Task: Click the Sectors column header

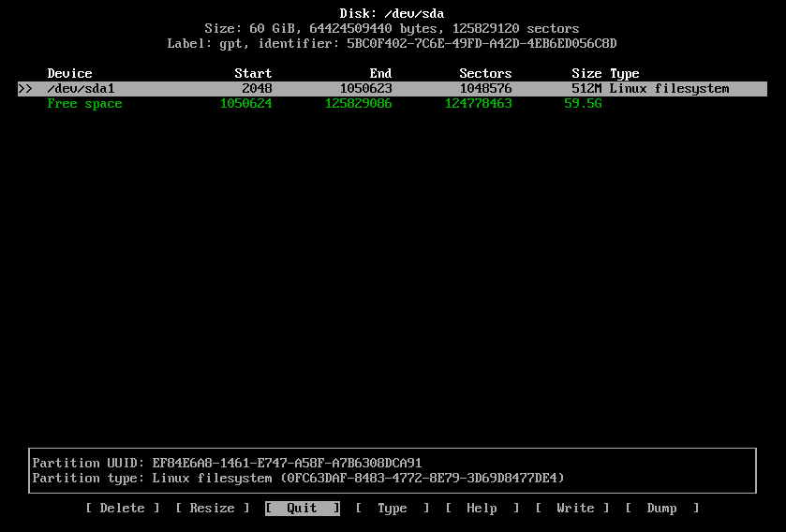Action: click(485, 74)
